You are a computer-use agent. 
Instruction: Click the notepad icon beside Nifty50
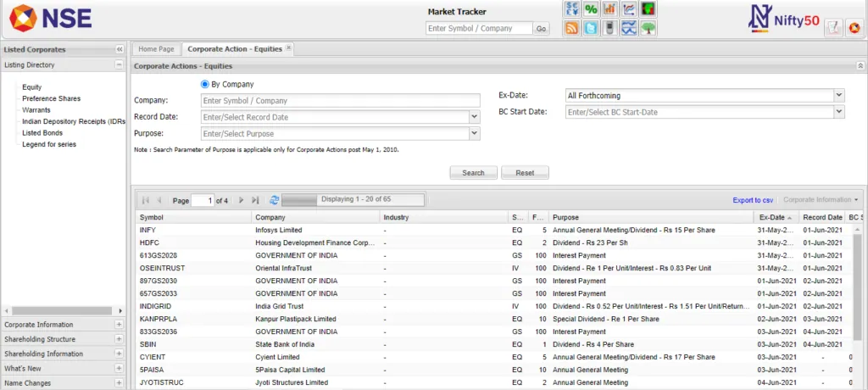tap(833, 28)
